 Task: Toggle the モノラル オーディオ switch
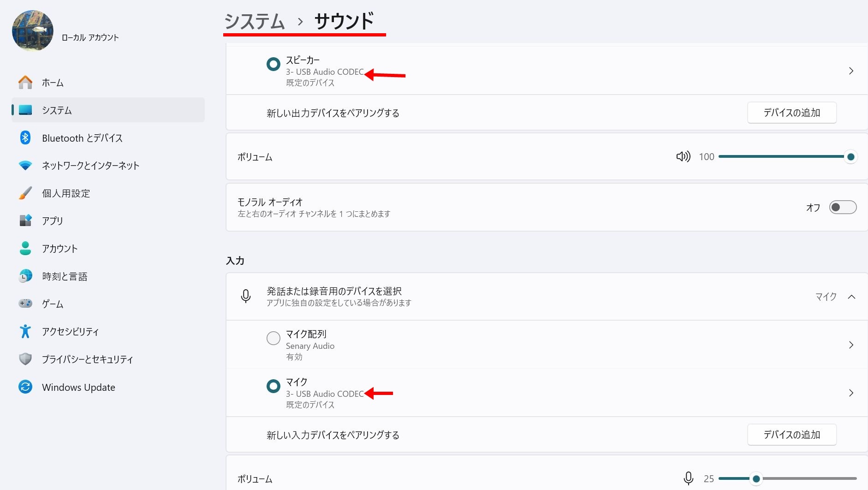pos(842,208)
